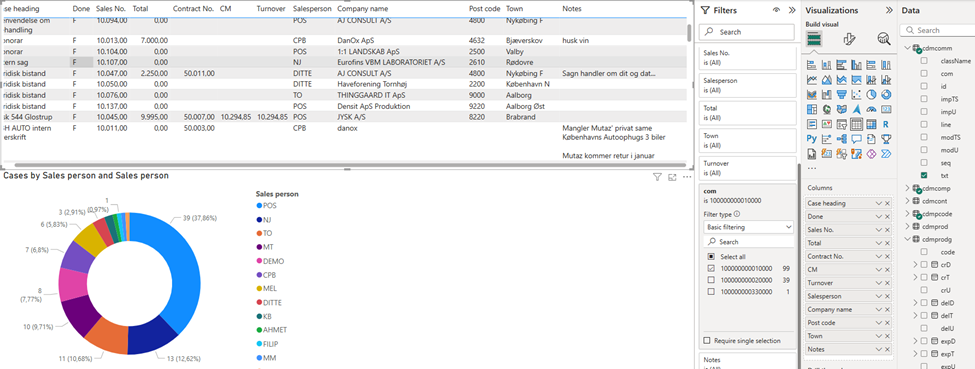Open Salesperson column dropdown in Columns well
The image size is (975, 369).
(879, 296)
